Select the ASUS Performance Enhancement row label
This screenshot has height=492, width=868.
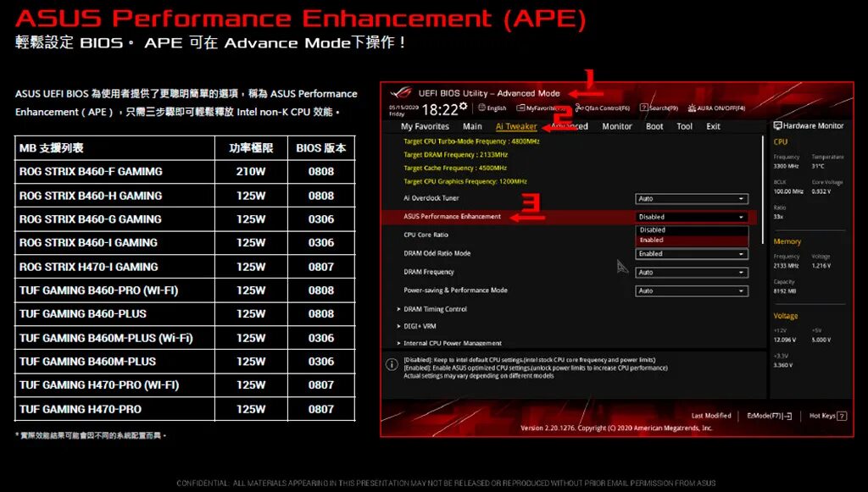coord(452,217)
